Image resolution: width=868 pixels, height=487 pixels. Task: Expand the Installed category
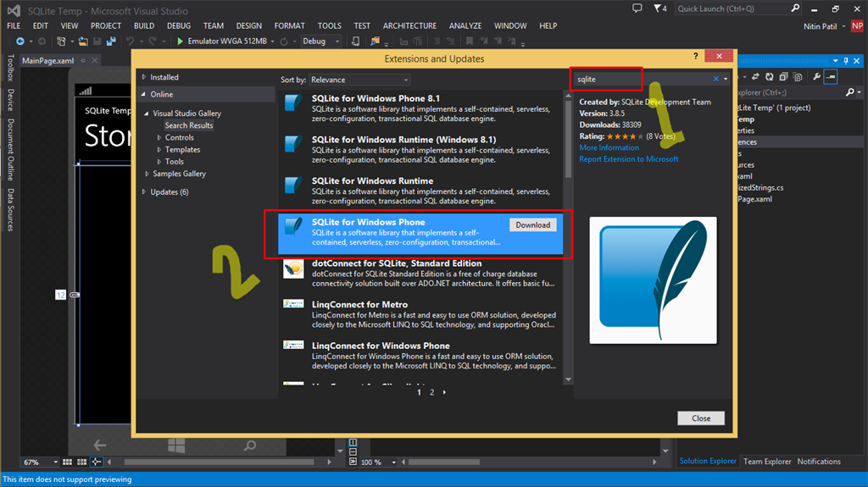click(144, 77)
